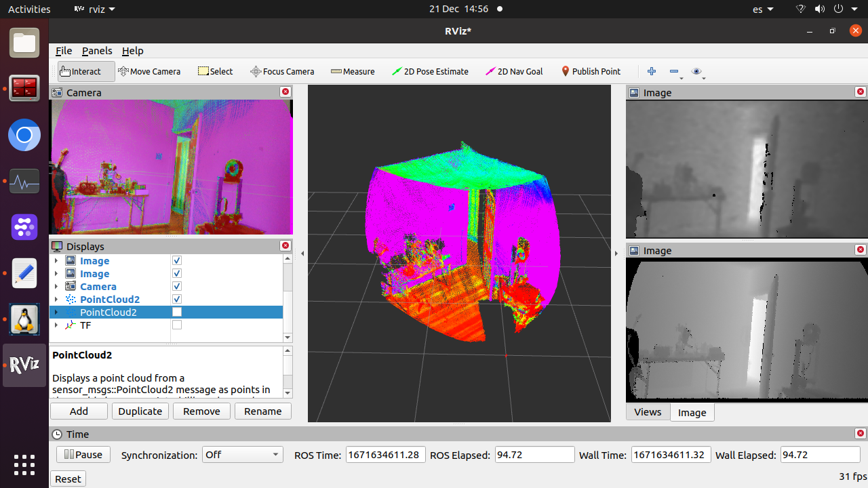Open RViz from the Ubuntu dock

coord(24,365)
